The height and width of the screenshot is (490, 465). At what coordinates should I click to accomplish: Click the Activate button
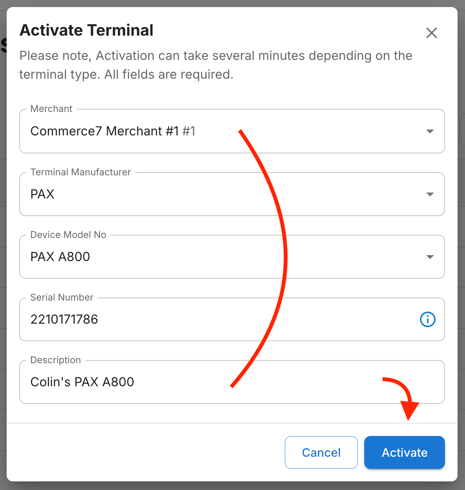(404, 452)
